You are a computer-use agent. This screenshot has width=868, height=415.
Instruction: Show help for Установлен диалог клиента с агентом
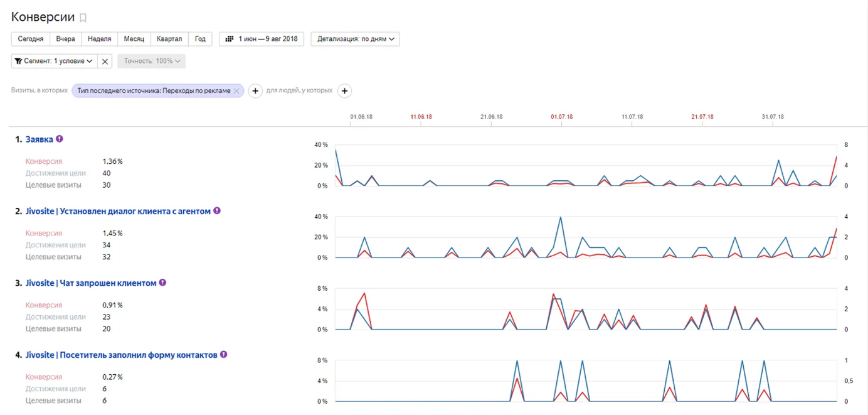click(x=217, y=211)
